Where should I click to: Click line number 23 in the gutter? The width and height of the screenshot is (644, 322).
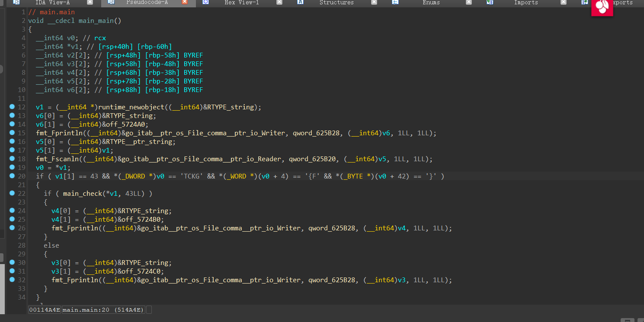(22, 202)
